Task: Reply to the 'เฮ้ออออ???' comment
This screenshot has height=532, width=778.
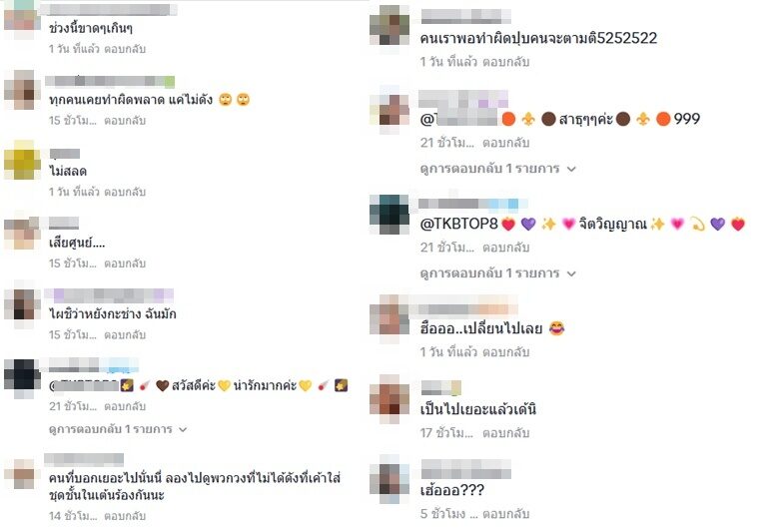Action: [506, 514]
